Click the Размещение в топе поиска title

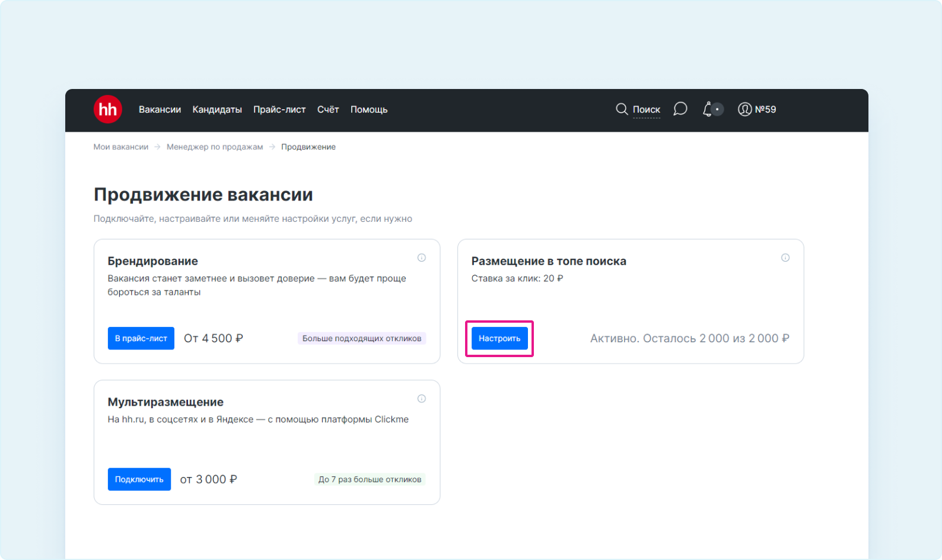pyautogui.click(x=549, y=261)
